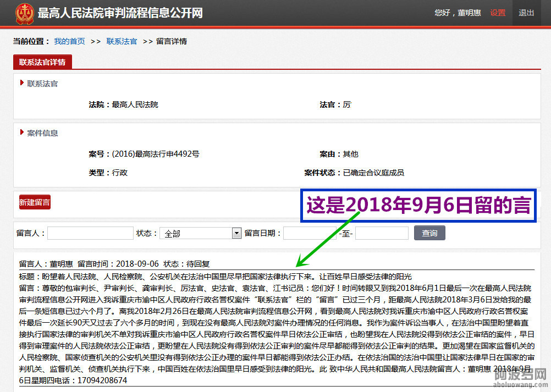Click 案由 value 其他
The width and height of the screenshot is (551, 392).
coord(351,154)
